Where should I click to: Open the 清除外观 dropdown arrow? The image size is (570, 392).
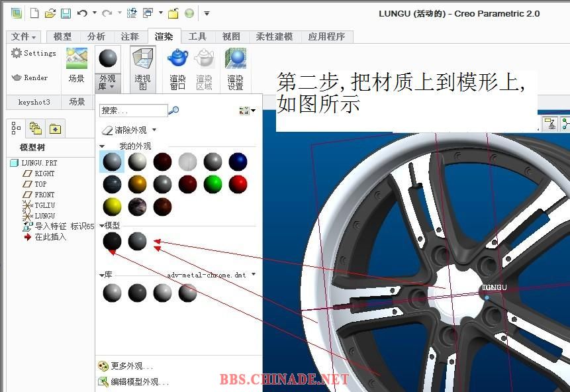click(x=154, y=130)
